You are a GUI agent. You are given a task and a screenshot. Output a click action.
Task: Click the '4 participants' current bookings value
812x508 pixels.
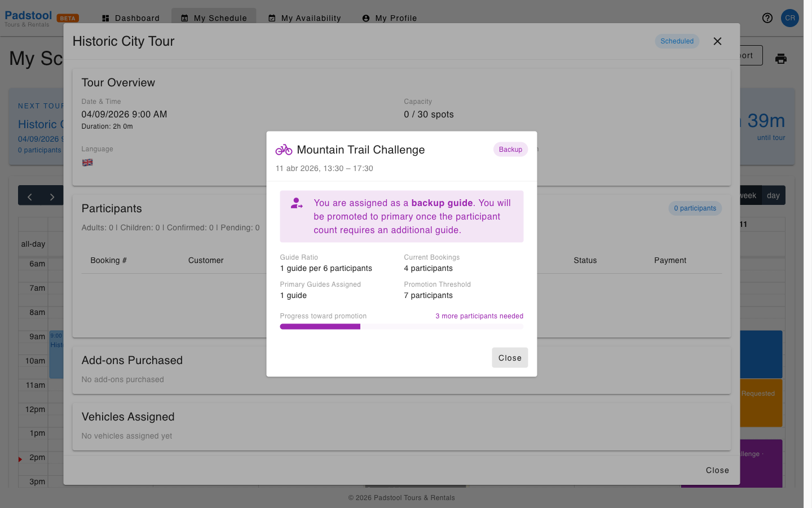coord(428,269)
